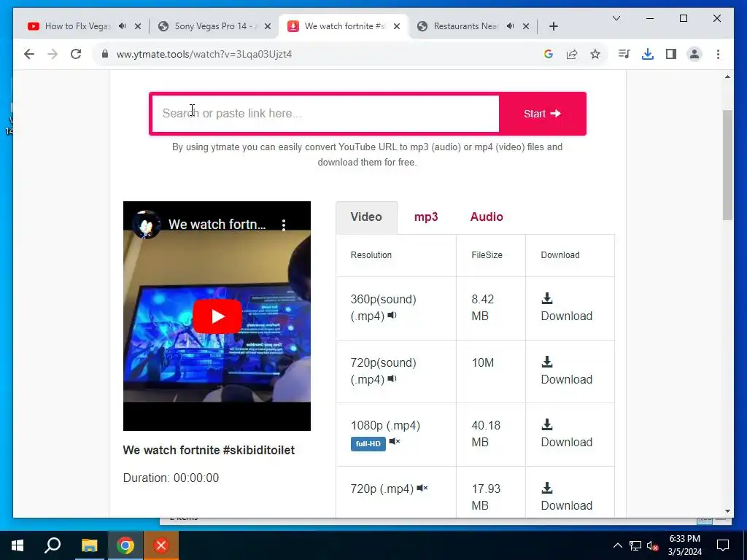Open a new browser tab

(x=553, y=26)
